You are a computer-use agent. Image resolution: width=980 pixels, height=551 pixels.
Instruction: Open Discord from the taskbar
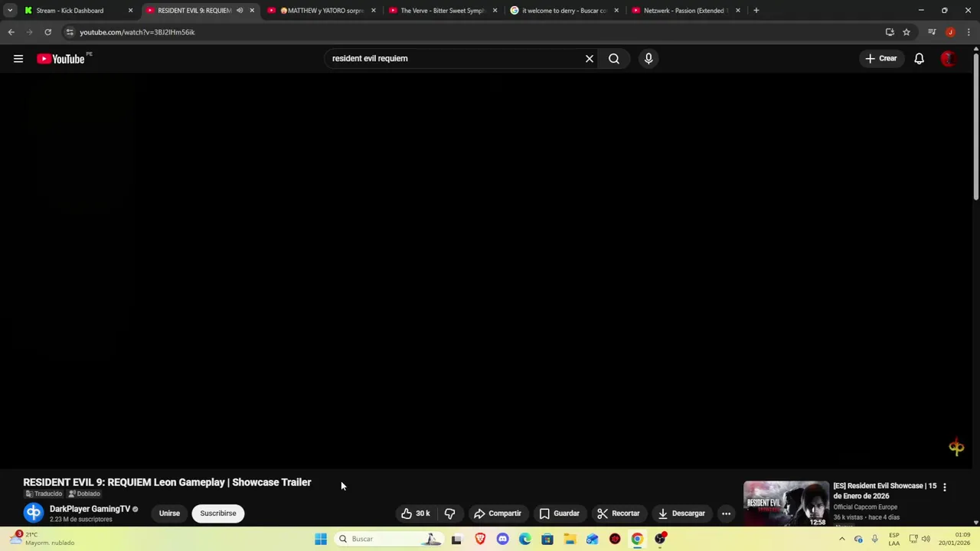pos(502,539)
